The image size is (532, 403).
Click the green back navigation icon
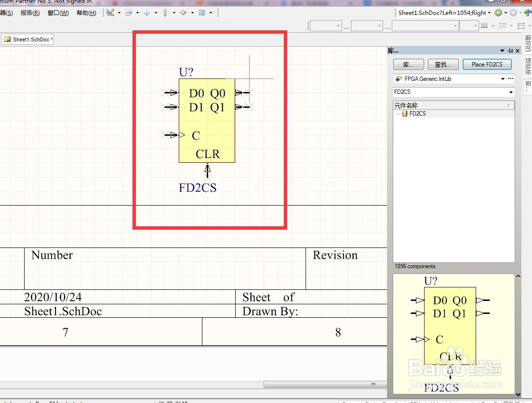[498, 13]
